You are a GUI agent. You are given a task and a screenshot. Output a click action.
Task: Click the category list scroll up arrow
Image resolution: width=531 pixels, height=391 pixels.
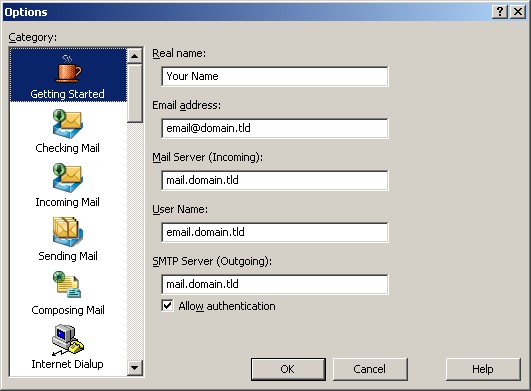pos(135,56)
